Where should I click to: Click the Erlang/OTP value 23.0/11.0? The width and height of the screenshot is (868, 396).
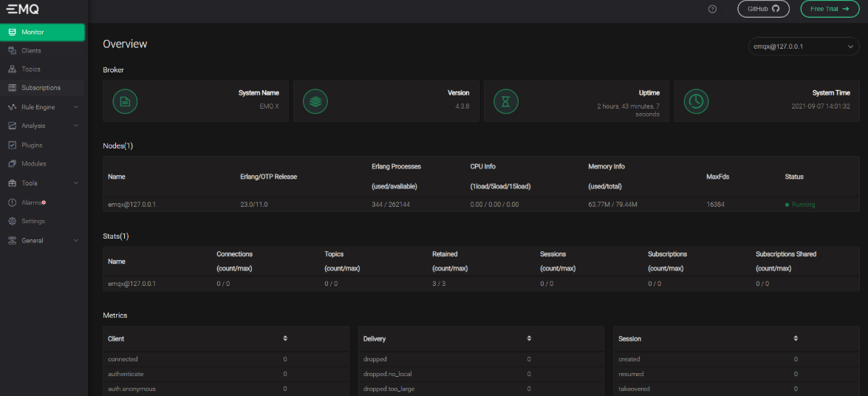point(253,205)
